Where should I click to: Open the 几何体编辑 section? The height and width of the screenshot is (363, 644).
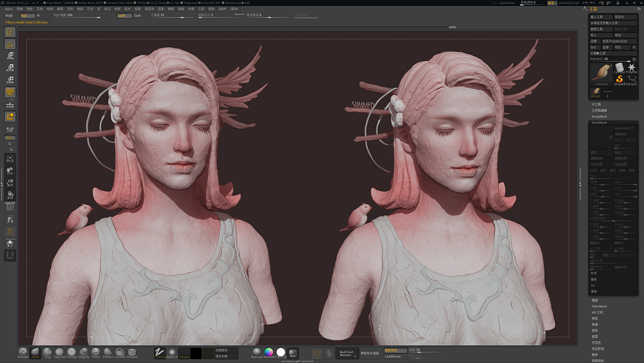click(x=601, y=110)
